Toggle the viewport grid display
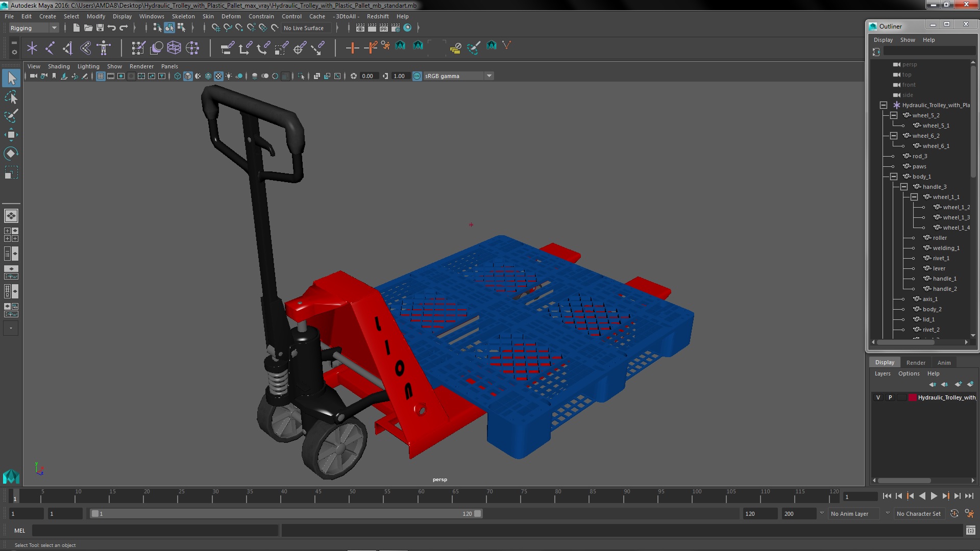This screenshot has height=551, width=980. click(x=101, y=76)
